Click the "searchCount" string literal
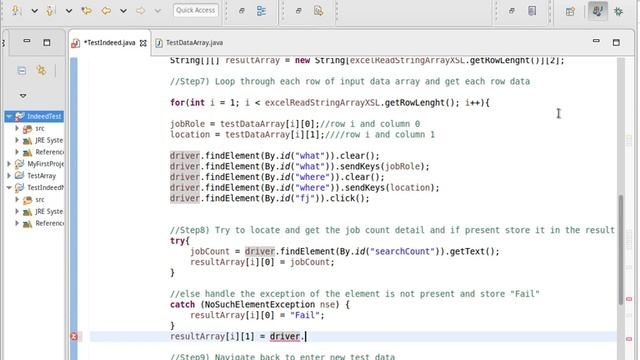 pyautogui.click(x=402, y=251)
